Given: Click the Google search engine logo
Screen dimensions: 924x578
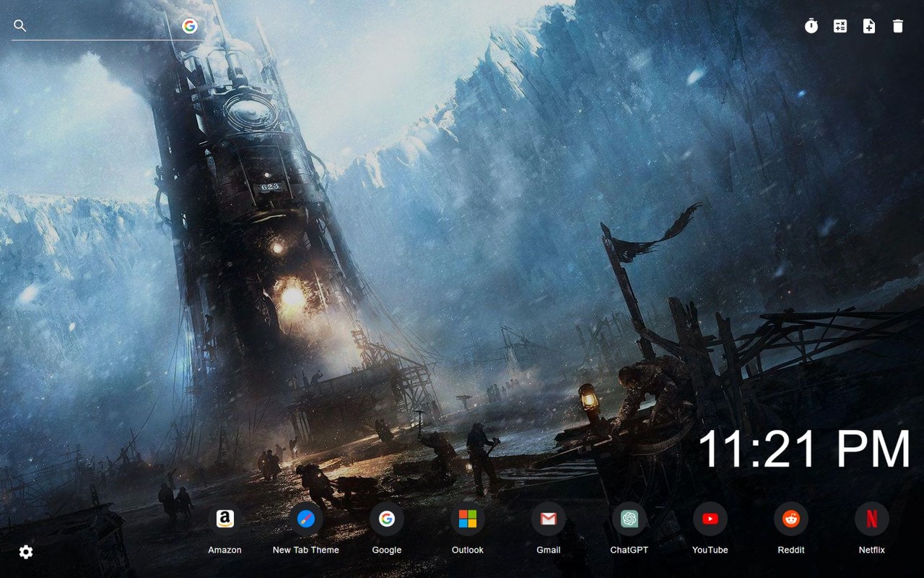Looking at the screenshot, I should click(x=190, y=26).
